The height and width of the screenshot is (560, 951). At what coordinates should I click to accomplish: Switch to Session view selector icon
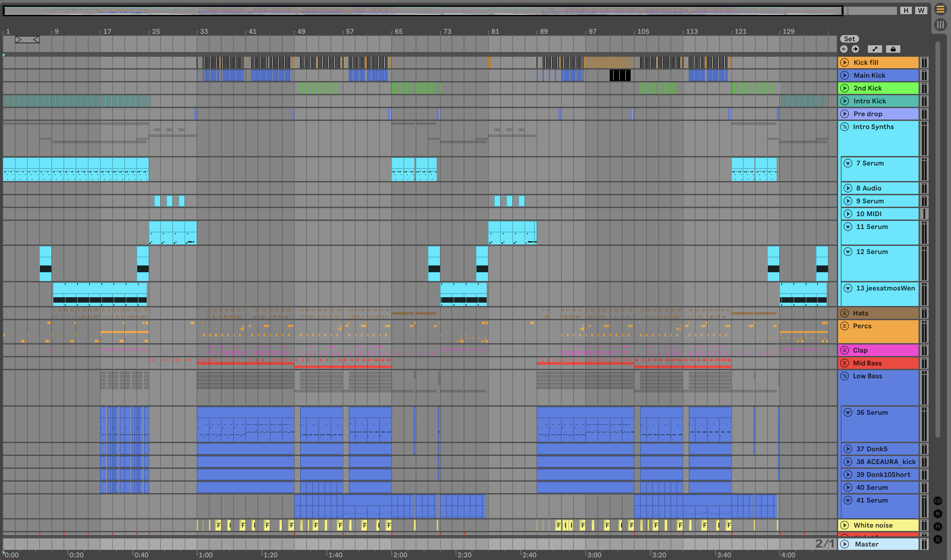940,25
